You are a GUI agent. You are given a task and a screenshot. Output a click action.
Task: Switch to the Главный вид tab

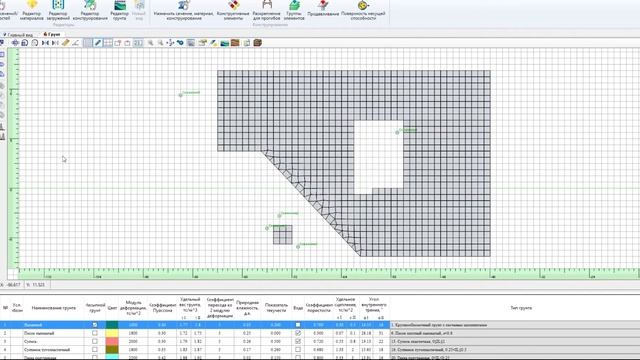click(18, 35)
